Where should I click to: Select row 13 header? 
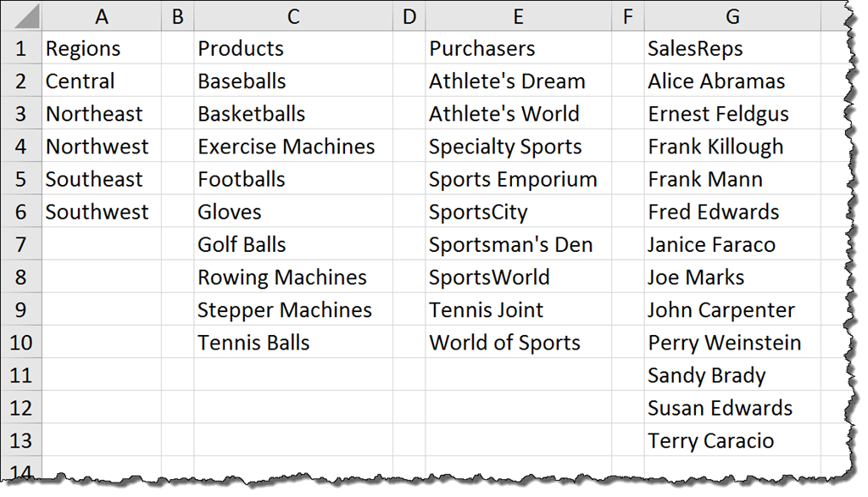20,441
